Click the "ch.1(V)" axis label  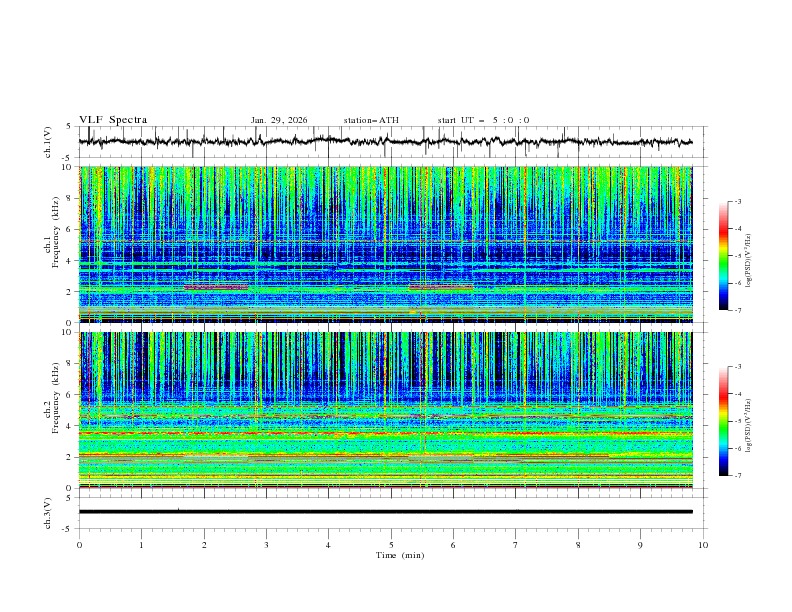point(48,142)
